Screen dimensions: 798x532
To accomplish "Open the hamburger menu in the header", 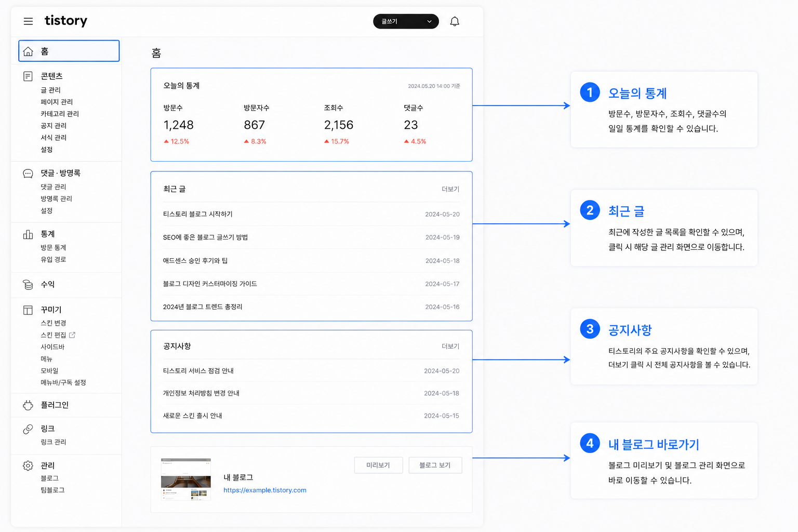I will 28,21.
